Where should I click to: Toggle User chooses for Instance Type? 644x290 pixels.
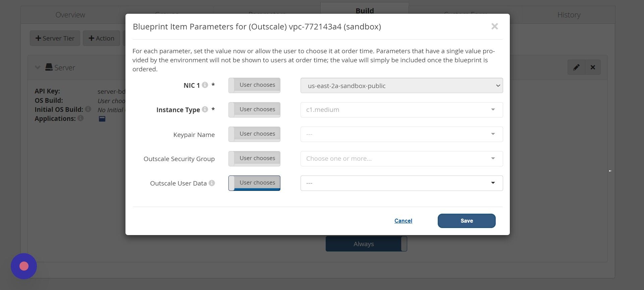click(254, 110)
